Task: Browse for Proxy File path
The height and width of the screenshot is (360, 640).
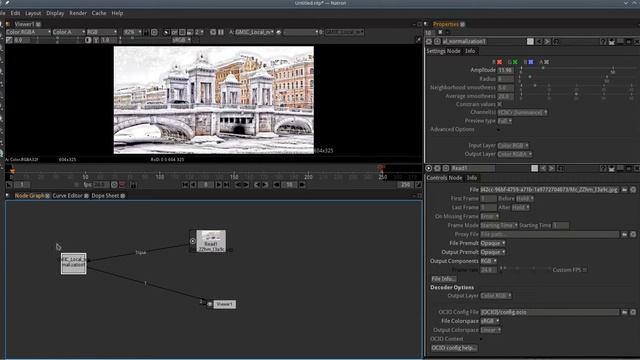Action: click(x=624, y=234)
